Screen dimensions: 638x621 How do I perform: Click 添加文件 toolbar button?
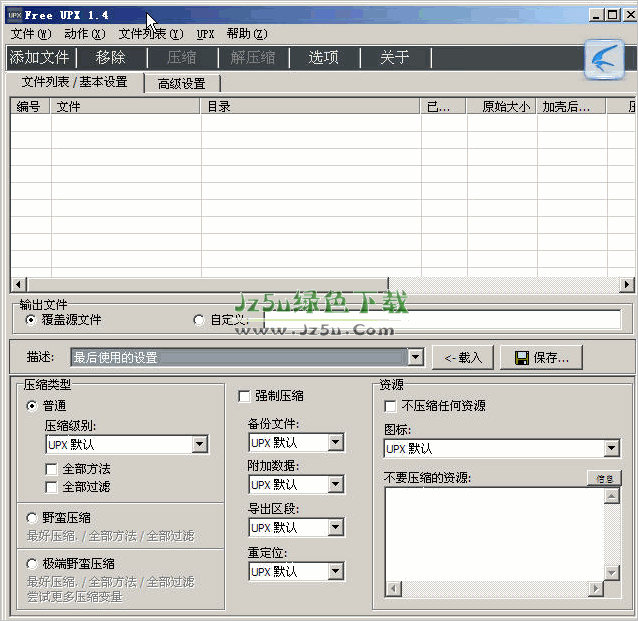(40, 57)
